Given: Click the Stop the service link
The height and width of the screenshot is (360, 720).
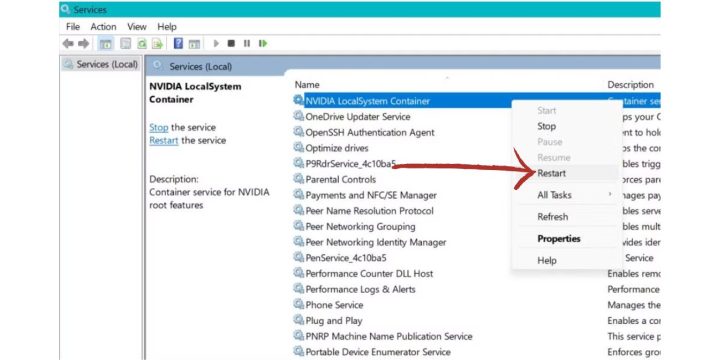Looking at the screenshot, I should (158, 128).
